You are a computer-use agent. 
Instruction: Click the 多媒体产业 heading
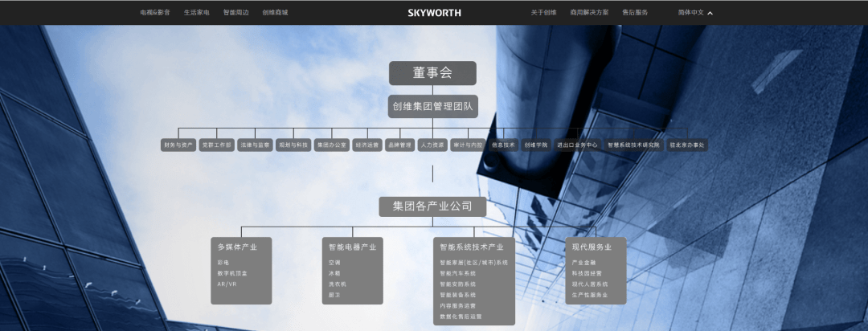tap(237, 247)
